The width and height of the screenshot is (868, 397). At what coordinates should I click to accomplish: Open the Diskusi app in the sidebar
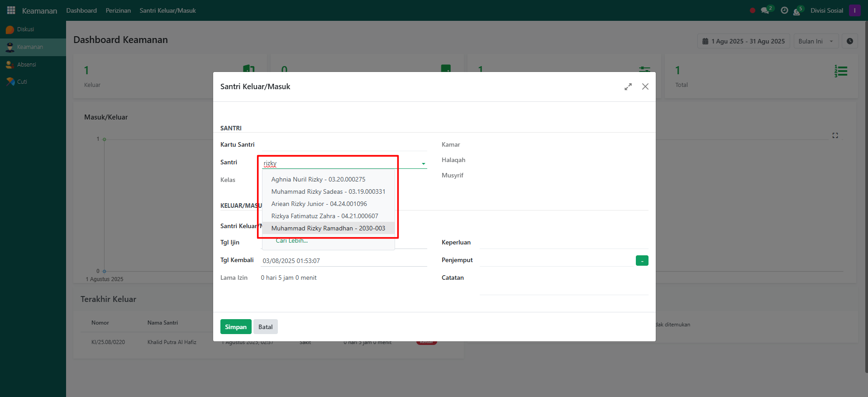[25, 29]
